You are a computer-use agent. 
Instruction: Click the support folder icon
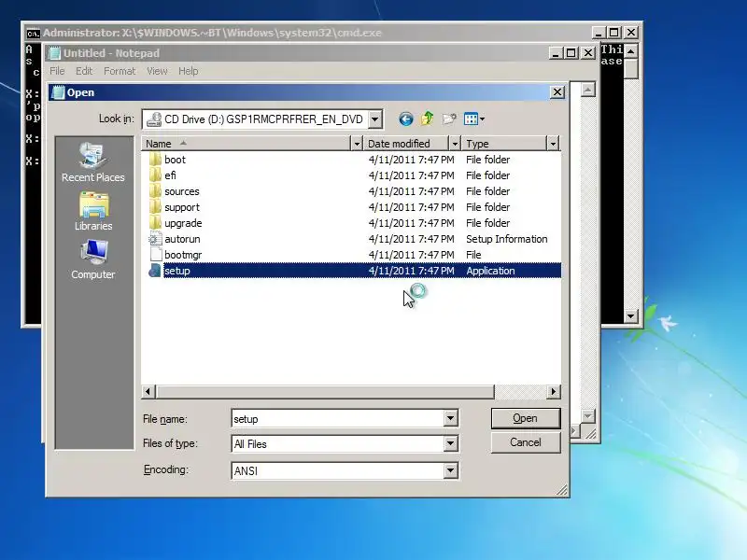[x=155, y=207]
